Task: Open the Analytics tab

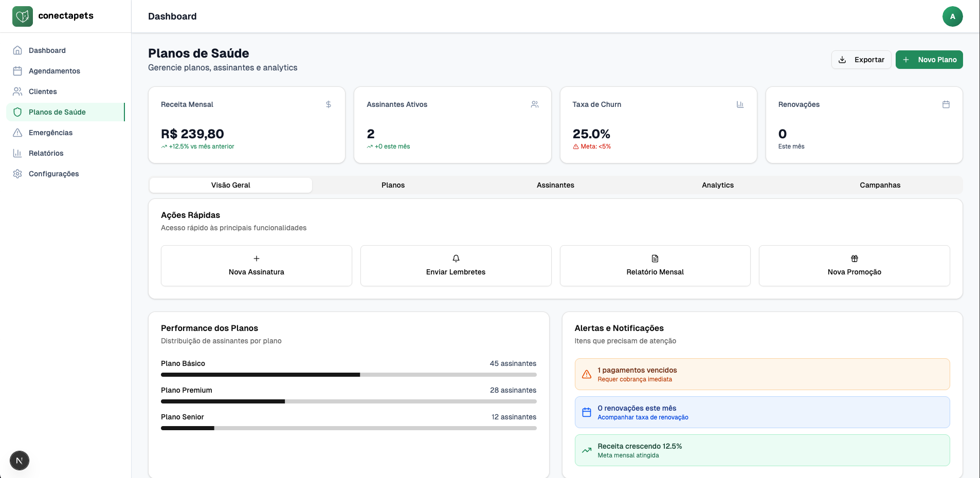Action: tap(717, 185)
